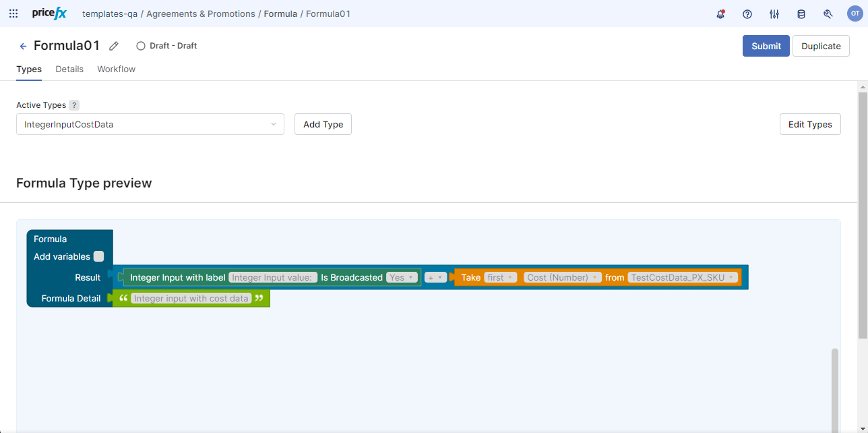868x433 pixels.
Task: Open the wrench tools icon
Action: 828,14
